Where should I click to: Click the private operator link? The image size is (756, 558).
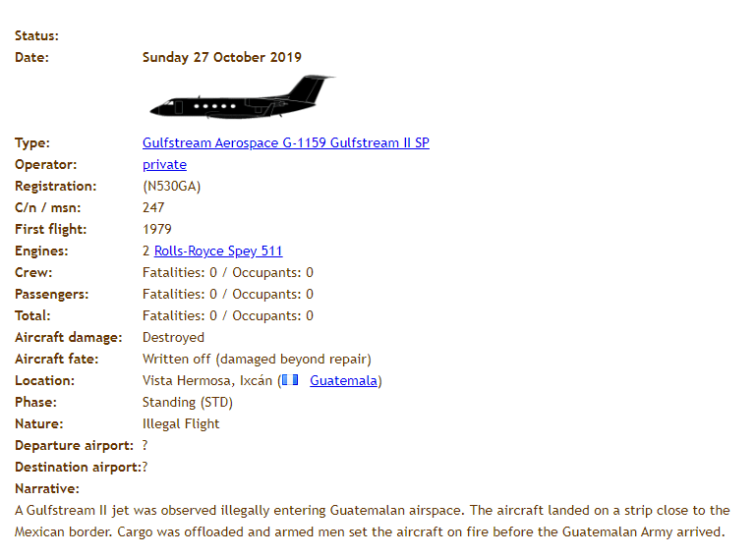[x=164, y=164]
